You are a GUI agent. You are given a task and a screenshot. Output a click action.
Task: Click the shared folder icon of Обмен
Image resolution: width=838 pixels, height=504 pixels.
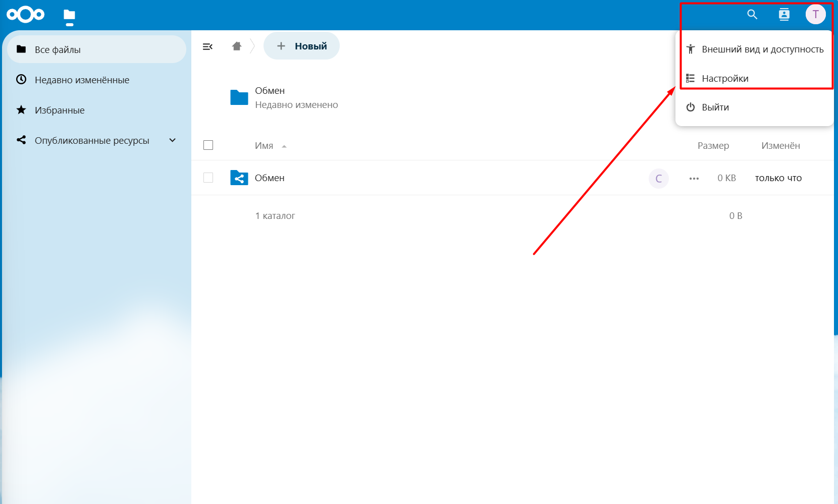coord(239,178)
